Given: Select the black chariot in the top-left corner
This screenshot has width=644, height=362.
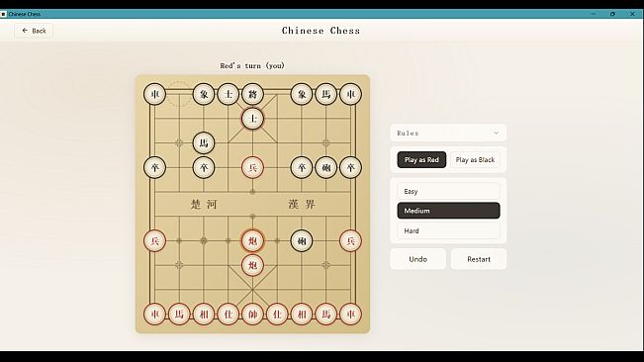Looking at the screenshot, I should (155, 94).
